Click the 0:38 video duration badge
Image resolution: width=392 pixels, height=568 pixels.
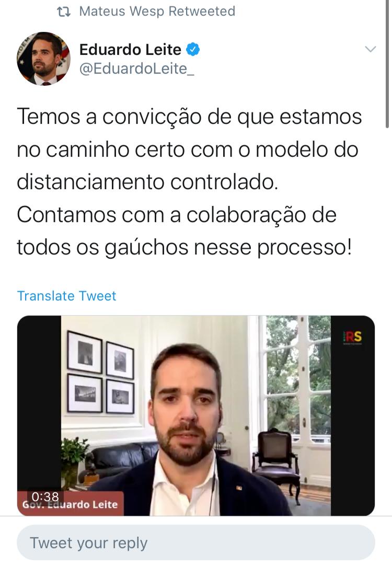tap(45, 496)
